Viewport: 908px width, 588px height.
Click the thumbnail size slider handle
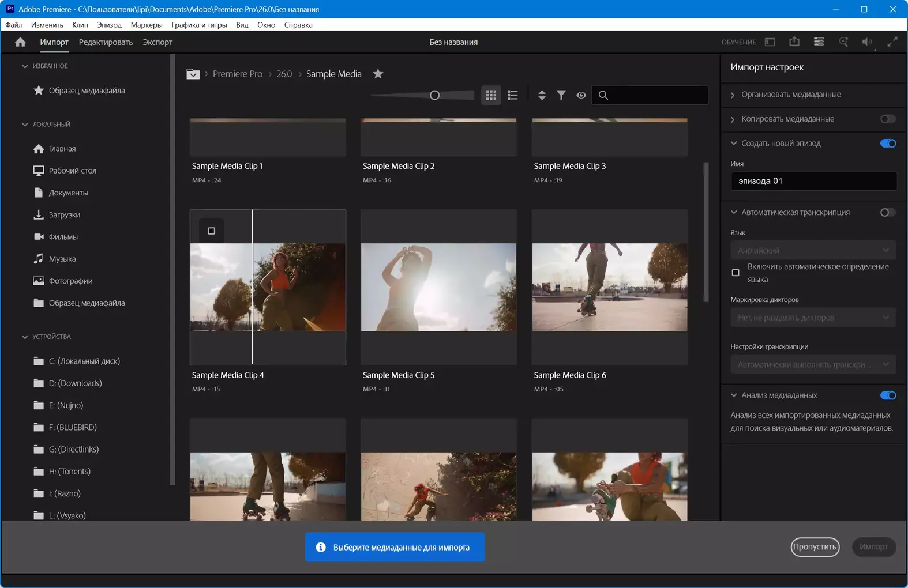point(434,96)
